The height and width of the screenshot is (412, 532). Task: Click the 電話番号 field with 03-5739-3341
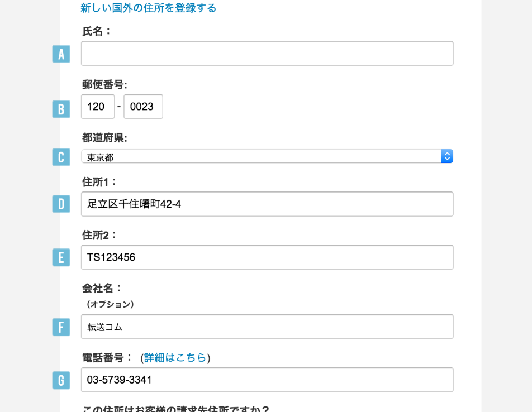pyautogui.click(x=267, y=380)
